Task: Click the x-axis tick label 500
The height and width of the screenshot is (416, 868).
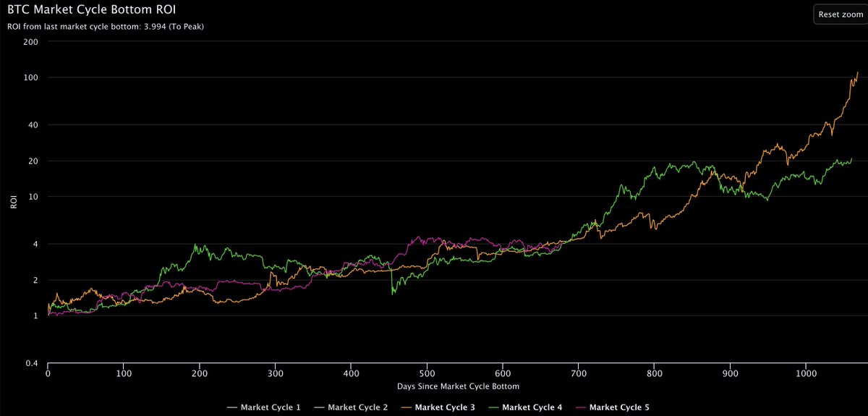Action: 427,373
